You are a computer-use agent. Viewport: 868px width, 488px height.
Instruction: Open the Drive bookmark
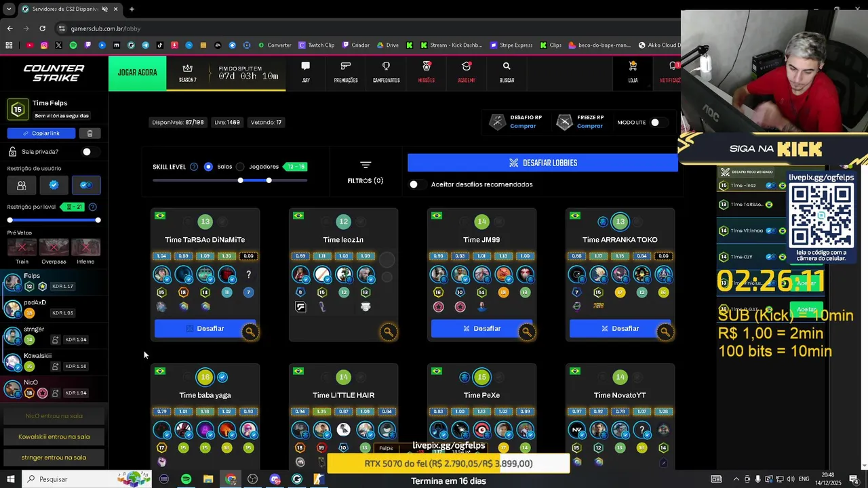pos(387,45)
